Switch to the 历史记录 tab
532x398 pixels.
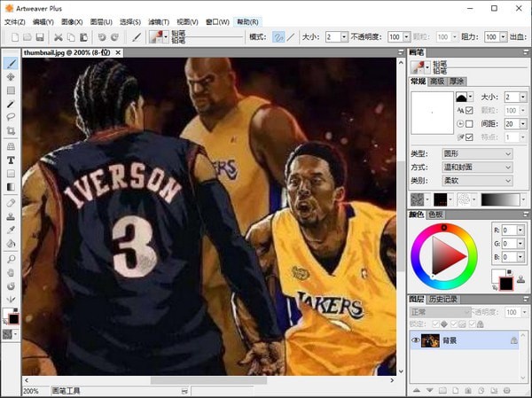(443, 299)
